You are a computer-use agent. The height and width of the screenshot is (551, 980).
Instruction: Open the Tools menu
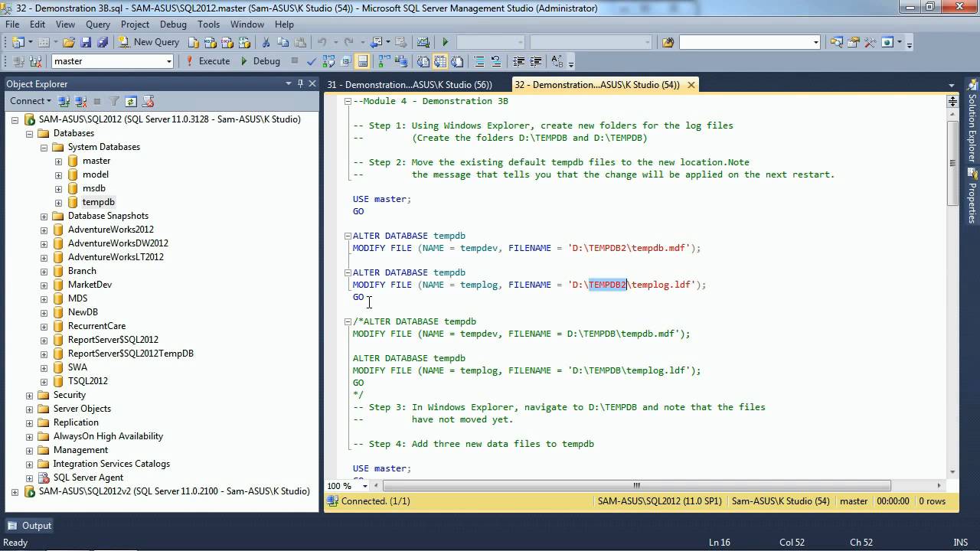click(x=208, y=24)
